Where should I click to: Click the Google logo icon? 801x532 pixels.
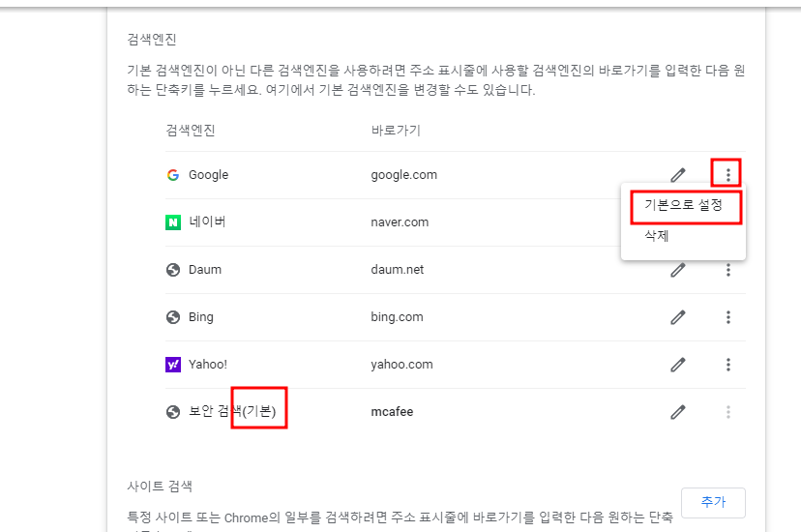173,175
